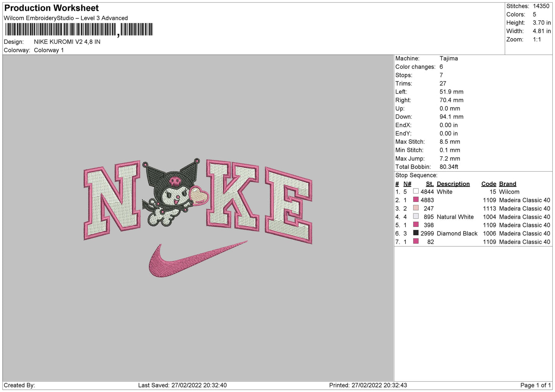Click the Description column header
This screenshot has height=392, width=555.
click(x=453, y=184)
